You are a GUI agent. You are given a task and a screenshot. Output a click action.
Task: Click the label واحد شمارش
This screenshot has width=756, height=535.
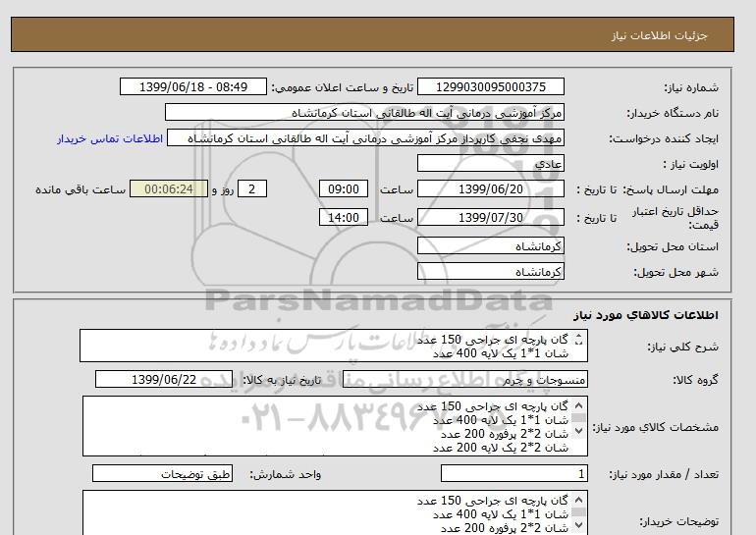(x=286, y=474)
